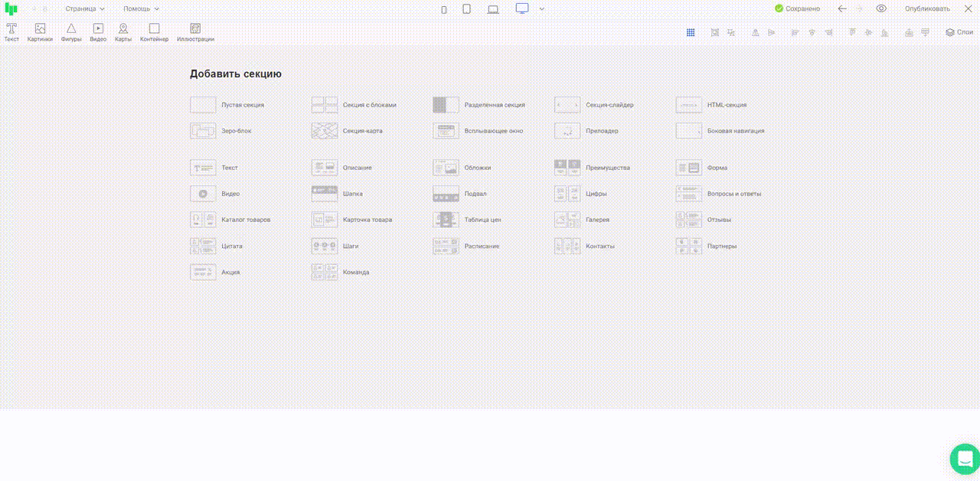The height and width of the screenshot is (481, 980).
Task: Click the Видео toolbar tool
Action: (98, 31)
